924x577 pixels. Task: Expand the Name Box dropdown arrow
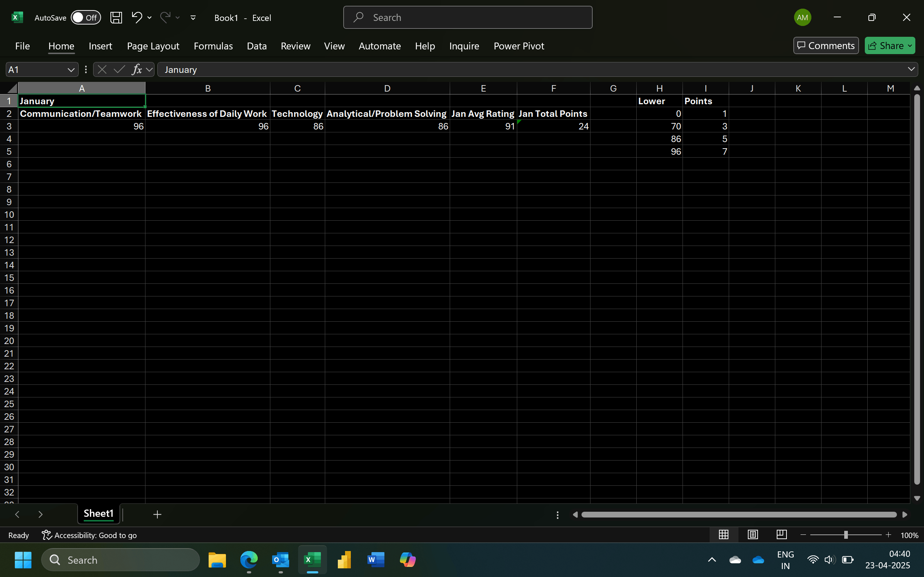coord(71,70)
